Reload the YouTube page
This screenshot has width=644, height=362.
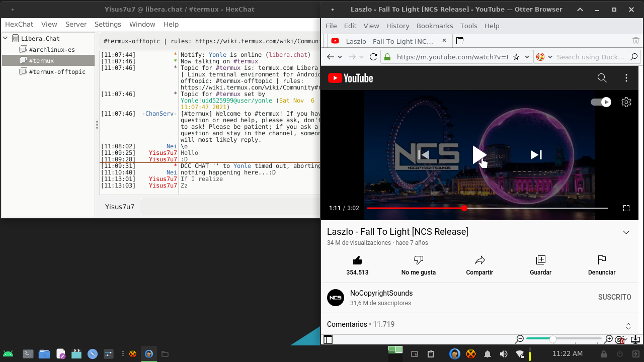[x=373, y=57]
